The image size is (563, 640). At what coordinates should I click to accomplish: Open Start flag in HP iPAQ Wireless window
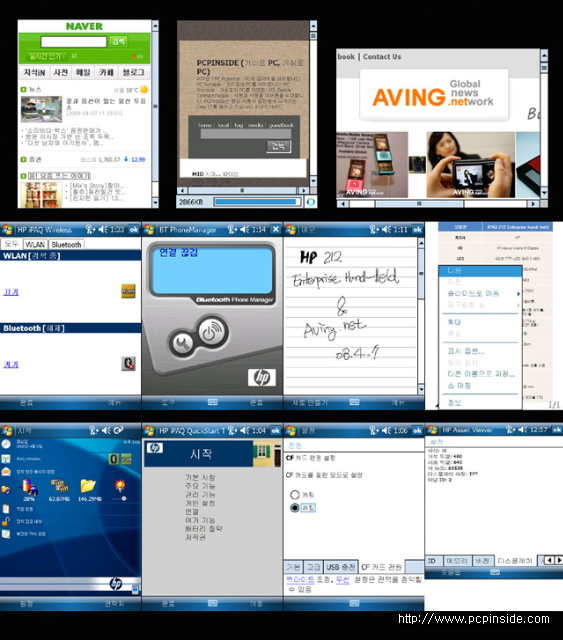pyautogui.click(x=7, y=230)
